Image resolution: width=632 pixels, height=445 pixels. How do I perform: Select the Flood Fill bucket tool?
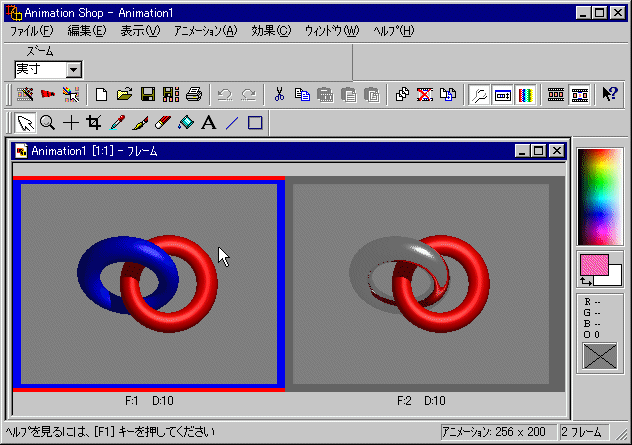coord(186,123)
